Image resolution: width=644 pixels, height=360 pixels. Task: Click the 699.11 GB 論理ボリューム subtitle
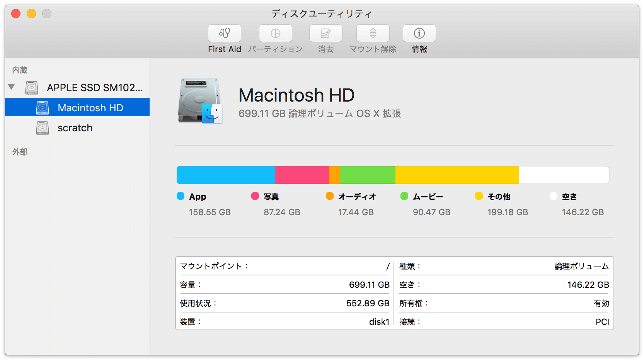(320, 114)
